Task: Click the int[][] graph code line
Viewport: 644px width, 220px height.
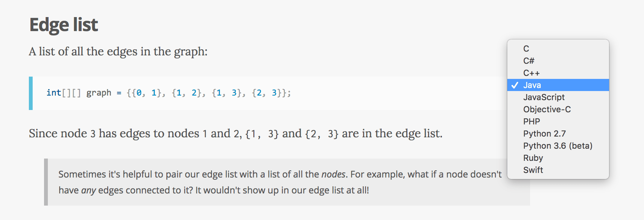Action: (x=169, y=93)
